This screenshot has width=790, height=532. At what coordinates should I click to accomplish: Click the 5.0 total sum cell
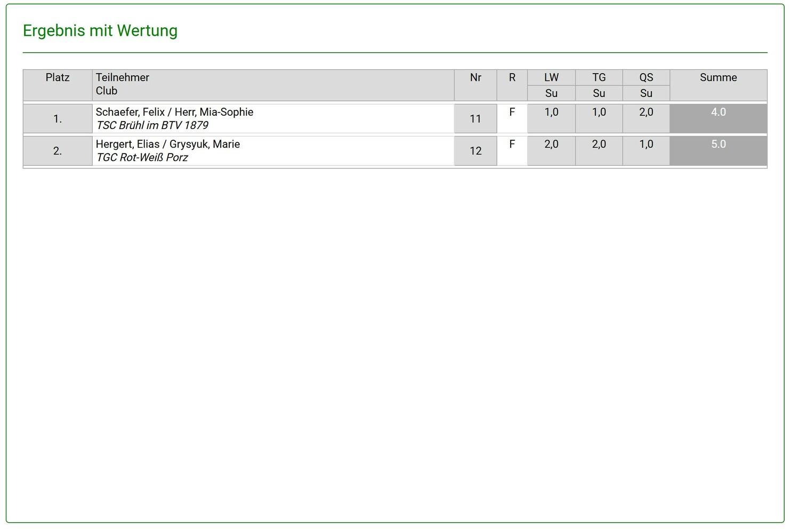coord(718,145)
